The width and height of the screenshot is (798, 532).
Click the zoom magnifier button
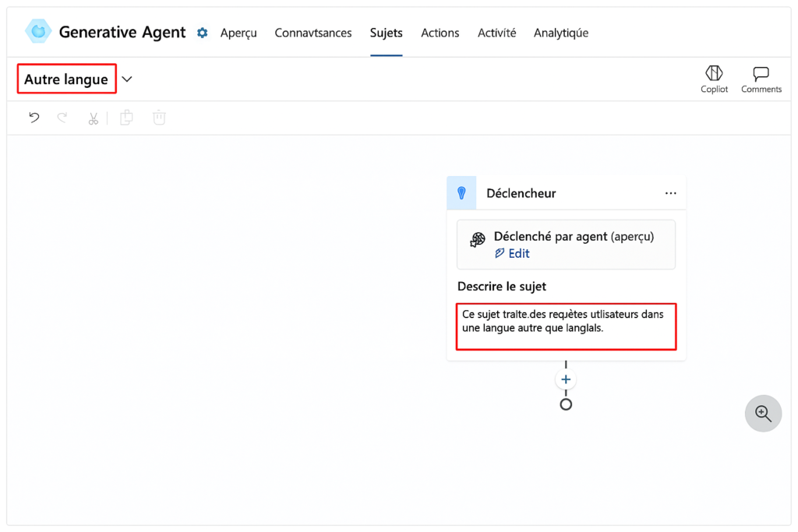763,414
